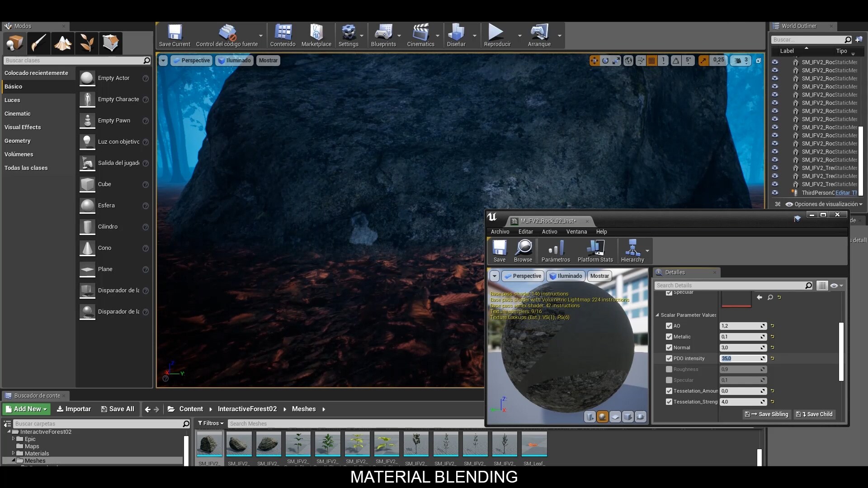Switch material preview to cube shape

(x=628, y=417)
